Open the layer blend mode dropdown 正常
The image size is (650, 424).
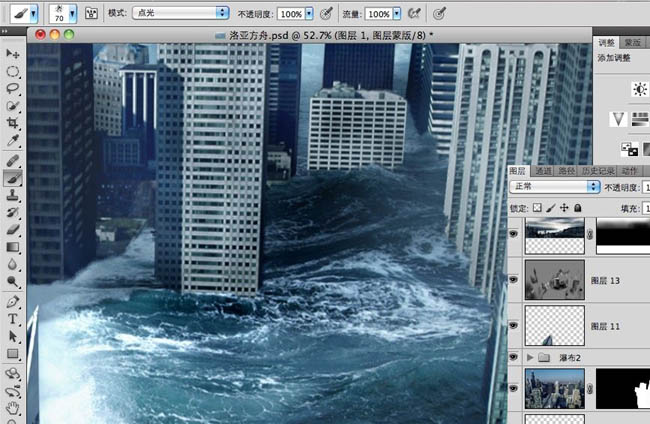point(553,187)
